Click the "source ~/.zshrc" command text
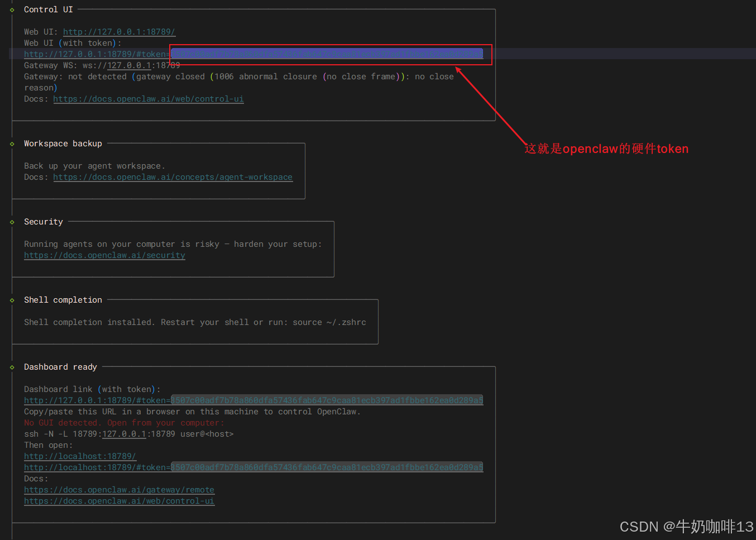Screen dimensions: 756x540 coord(329,322)
